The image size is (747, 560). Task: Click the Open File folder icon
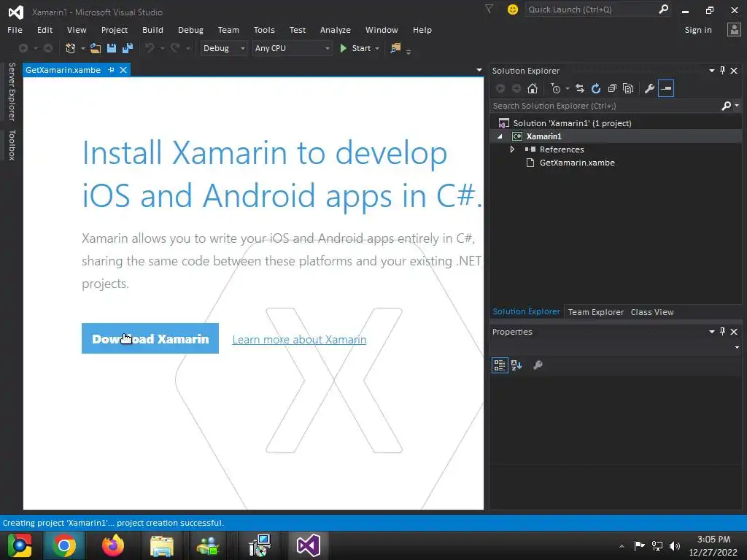pyautogui.click(x=96, y=48)
